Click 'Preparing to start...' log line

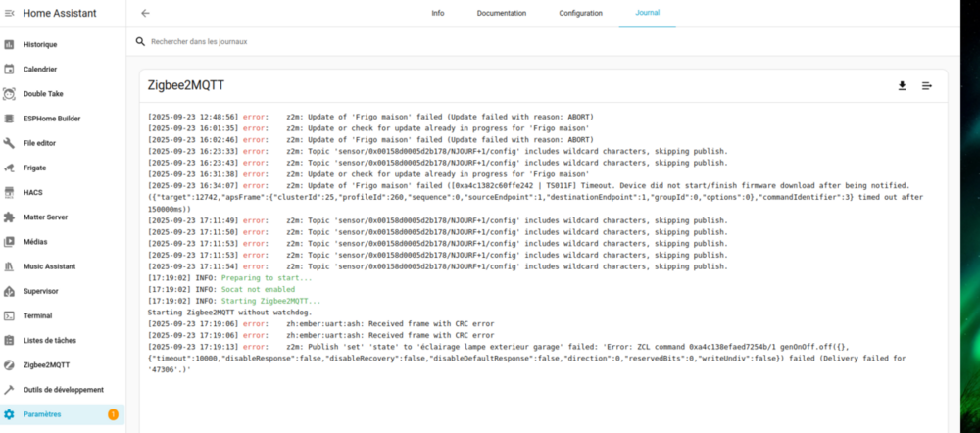click(229, 278)
